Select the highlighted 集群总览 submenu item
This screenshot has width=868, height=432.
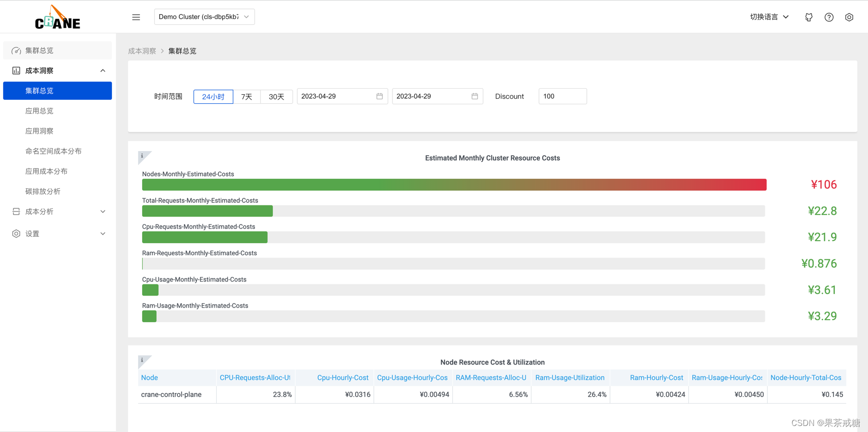(57, 91)
